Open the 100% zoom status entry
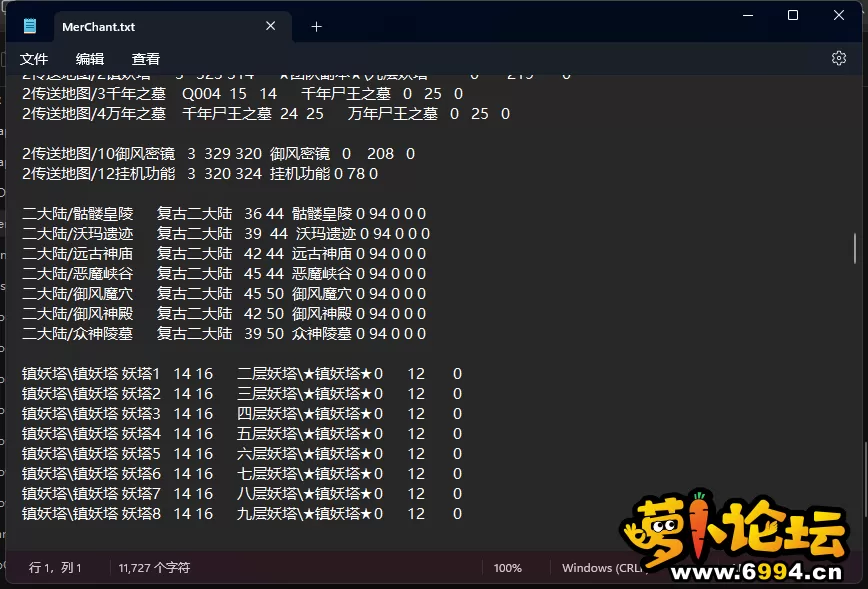The height and width of the screenshot is (589, 868). click(507, 568)
